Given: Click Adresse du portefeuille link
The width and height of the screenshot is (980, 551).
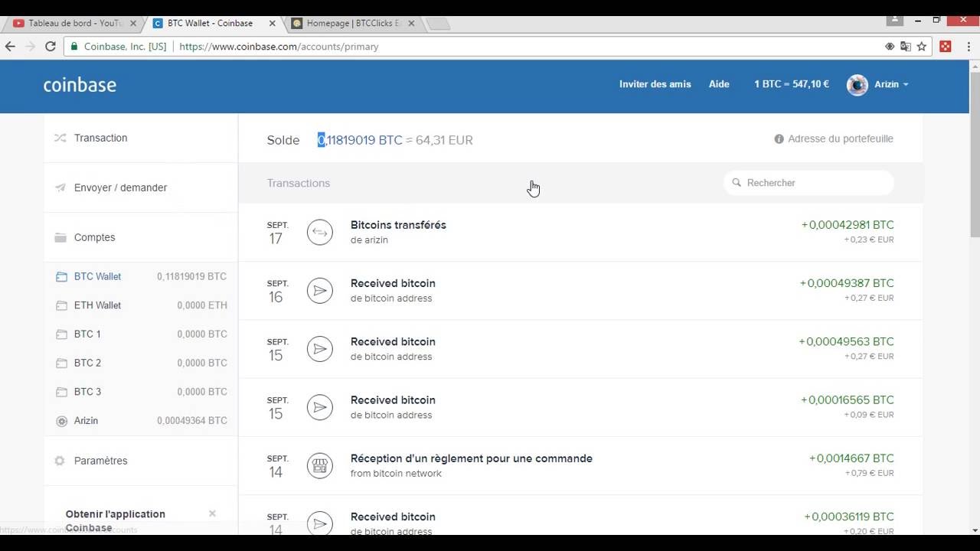Looking at the screenshot, I should point(840,139).
